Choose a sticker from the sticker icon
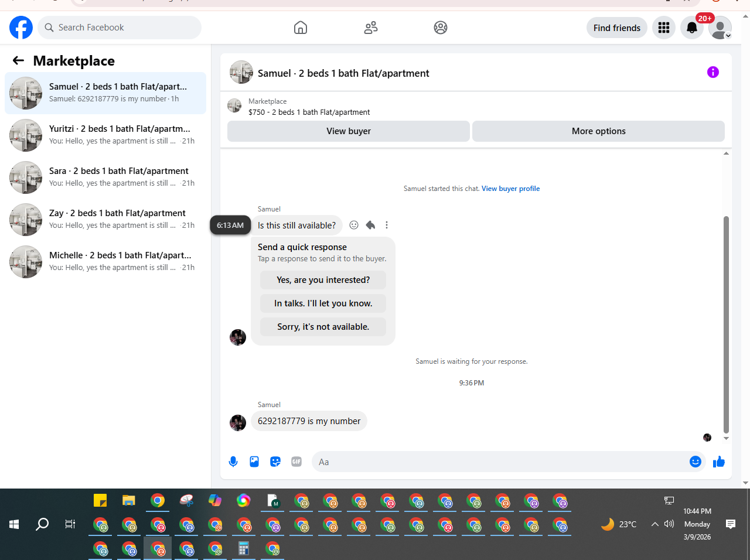 [275, 462]
